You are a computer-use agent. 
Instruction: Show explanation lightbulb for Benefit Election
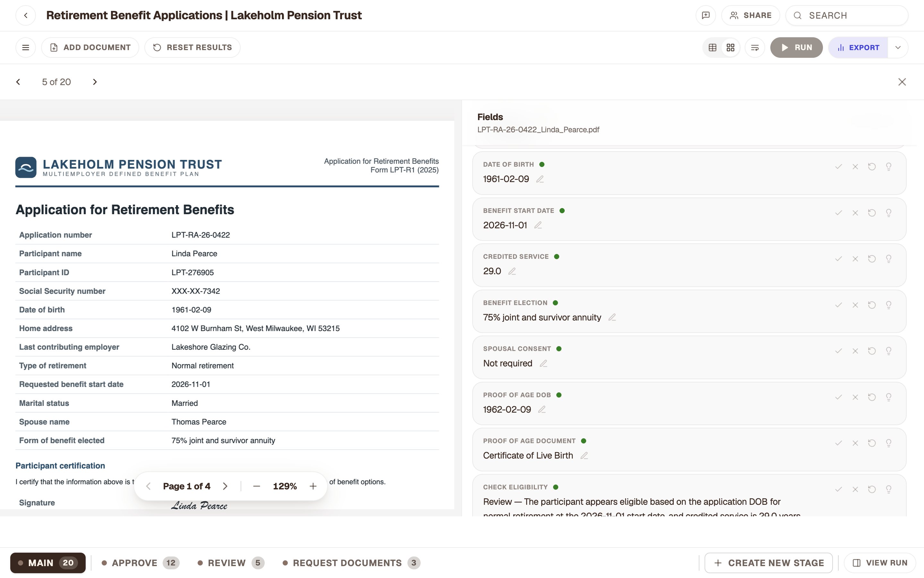(888, 305)
